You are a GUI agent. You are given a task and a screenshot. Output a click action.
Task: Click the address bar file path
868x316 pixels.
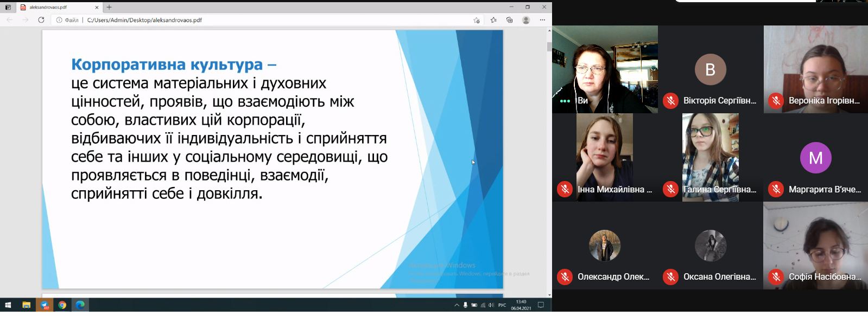click(144, 20)
